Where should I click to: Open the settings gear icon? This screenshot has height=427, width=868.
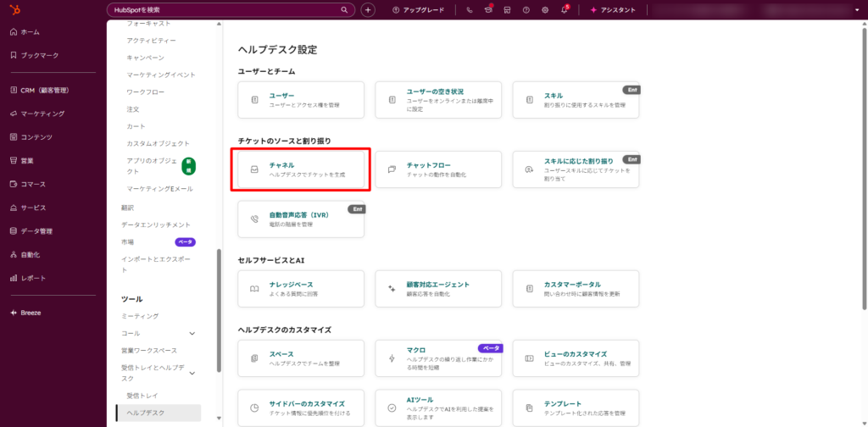pos(545,10)
